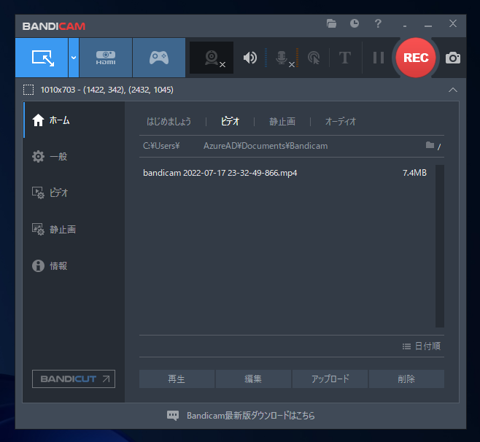
Task: Open the 日付順 sort order menu
Action: pyautogui.click(x=421, y=346)
